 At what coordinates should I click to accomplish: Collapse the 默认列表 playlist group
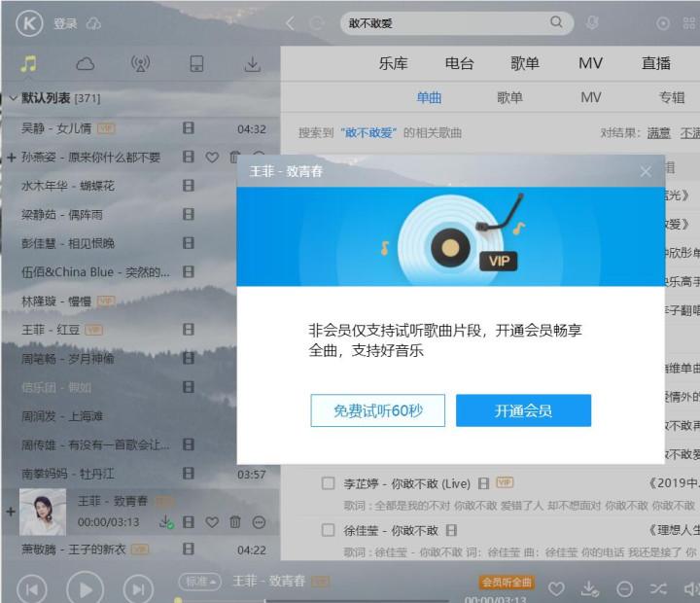[14, 98]
